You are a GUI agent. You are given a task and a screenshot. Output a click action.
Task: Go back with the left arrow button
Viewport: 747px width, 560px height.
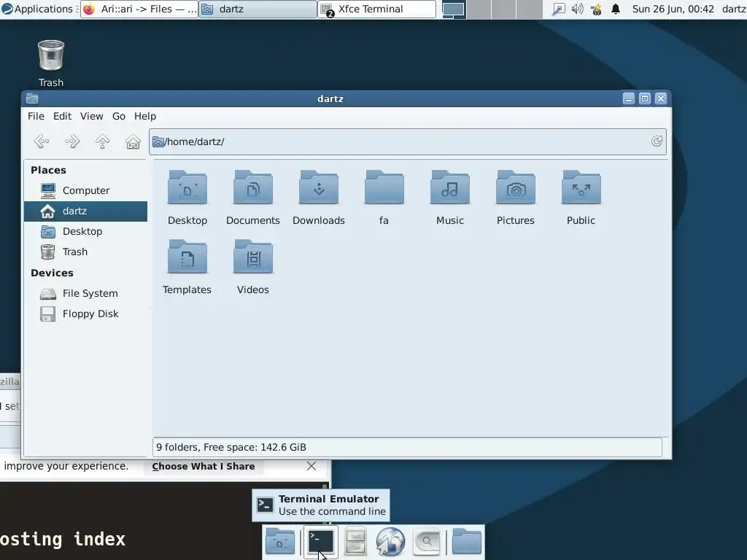point(42,141)
